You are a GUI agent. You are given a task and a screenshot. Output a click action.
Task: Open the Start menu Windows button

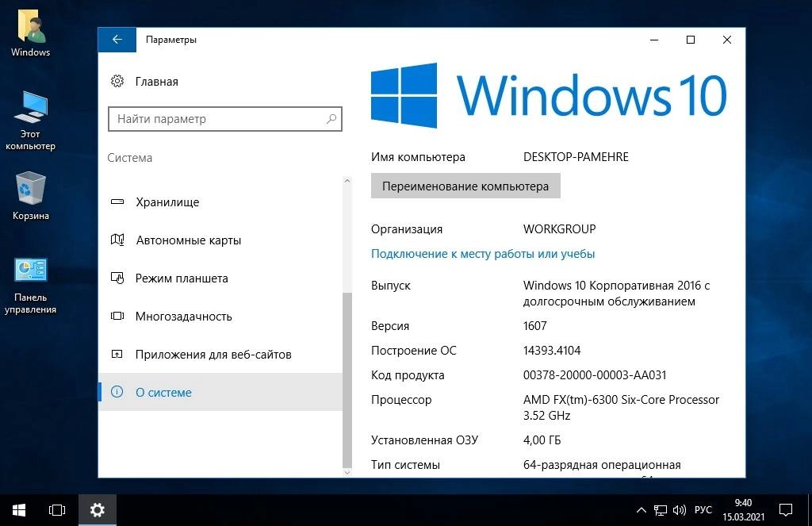(19, 510)
